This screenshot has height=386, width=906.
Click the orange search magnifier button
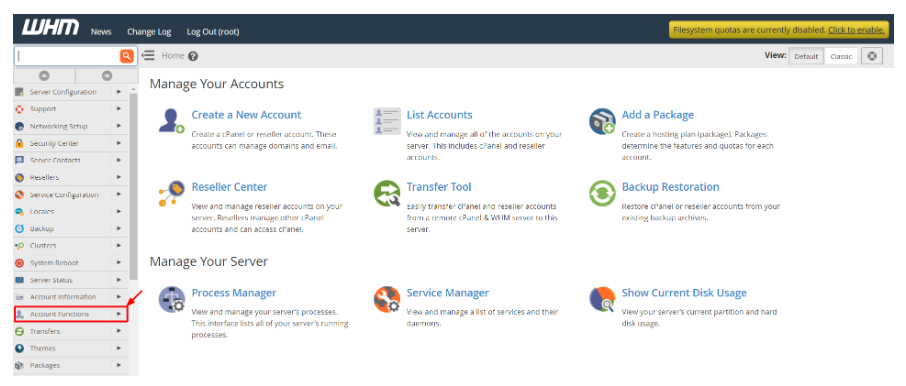coord(127,56)
